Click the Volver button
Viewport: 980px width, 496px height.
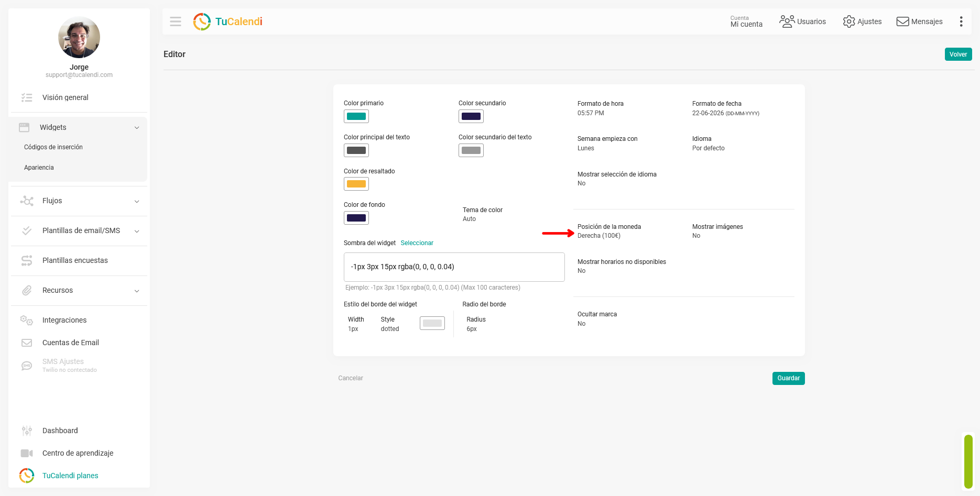tap(958, 54)
